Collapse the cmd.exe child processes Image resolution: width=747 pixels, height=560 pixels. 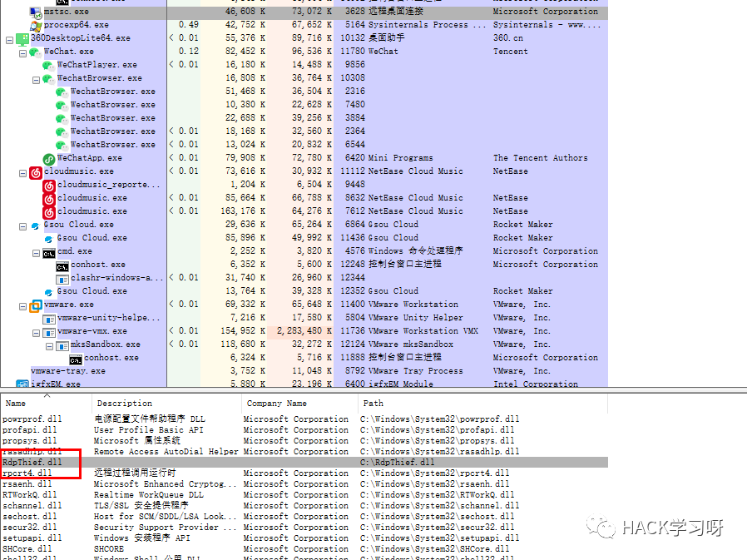[37, 254]
